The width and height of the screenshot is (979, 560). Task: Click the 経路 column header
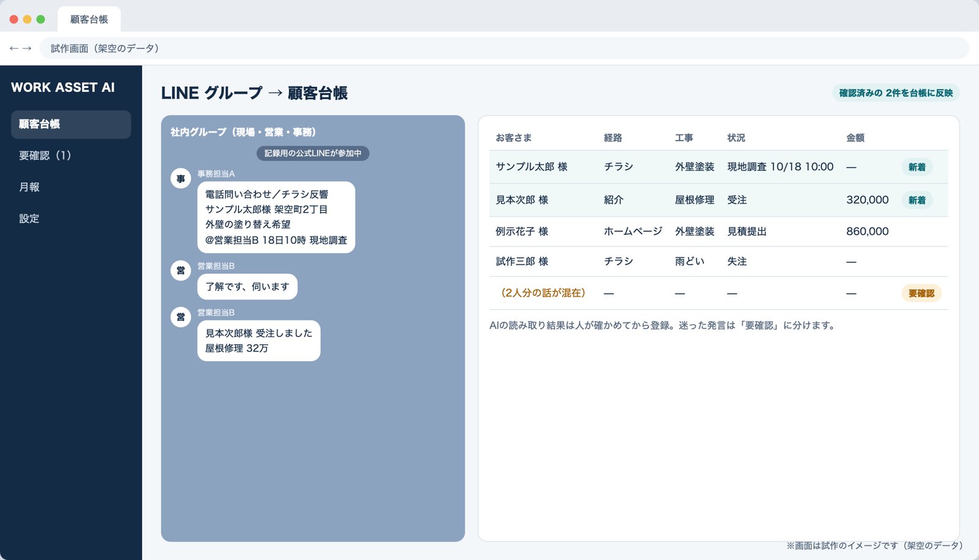pos(613,138)
